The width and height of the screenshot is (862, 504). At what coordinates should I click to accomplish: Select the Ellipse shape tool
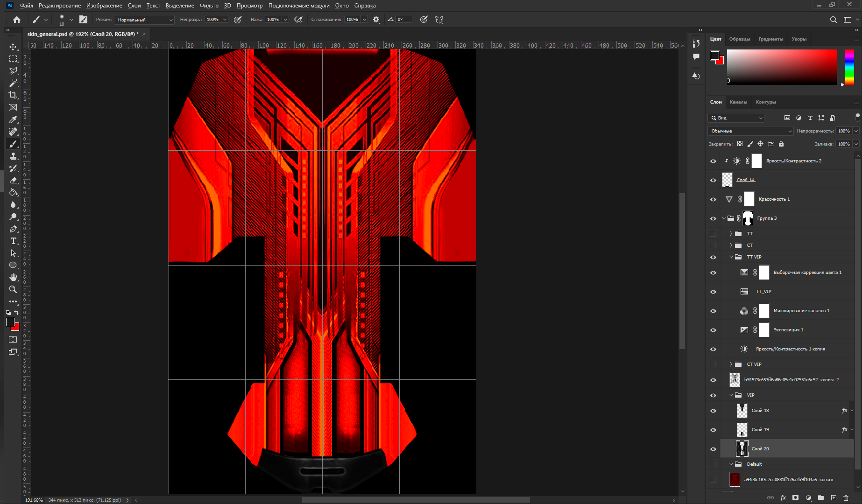pyautogui.click(x=13, y=265)
